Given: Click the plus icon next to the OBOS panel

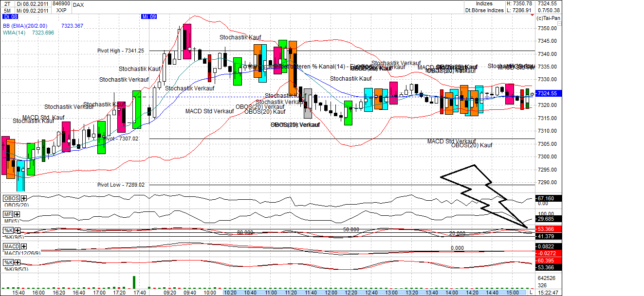Looking at the screenshot, I should click(x=23, y=198).
